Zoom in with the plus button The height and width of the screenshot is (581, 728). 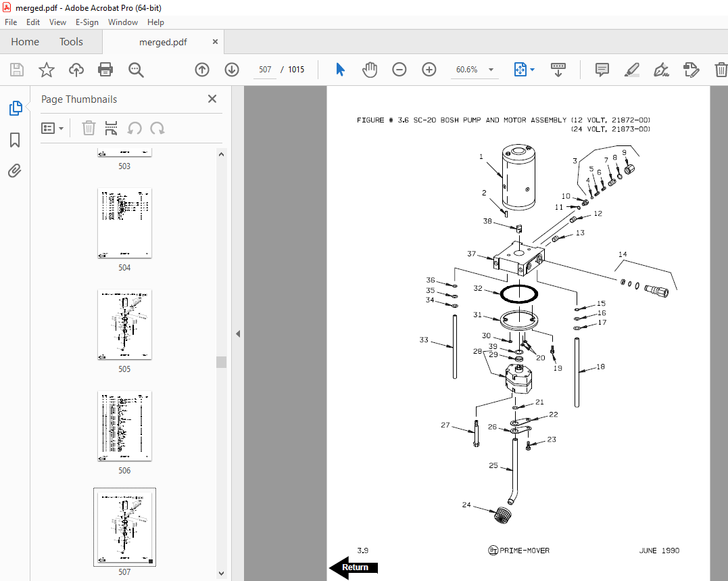(x=429, y=70)
